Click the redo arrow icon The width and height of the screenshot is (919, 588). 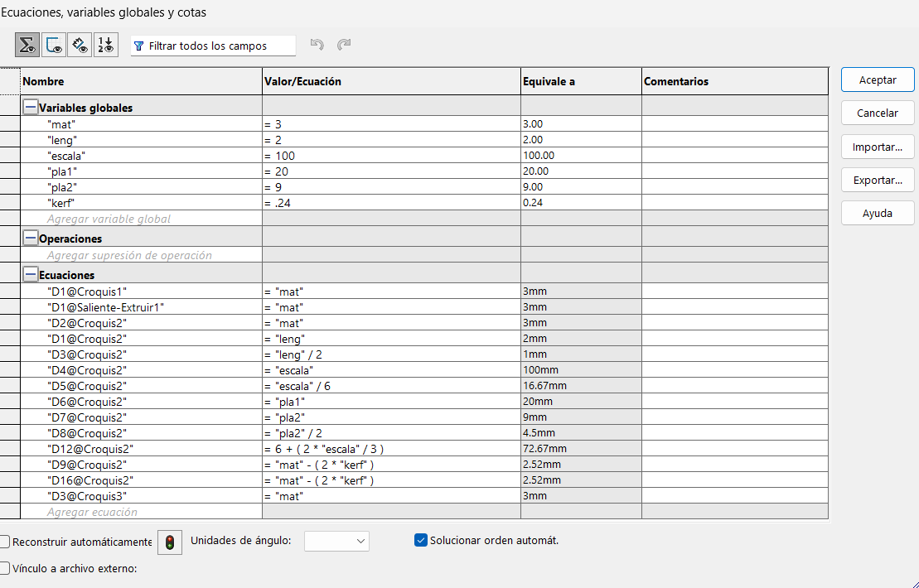coord(344,46)
